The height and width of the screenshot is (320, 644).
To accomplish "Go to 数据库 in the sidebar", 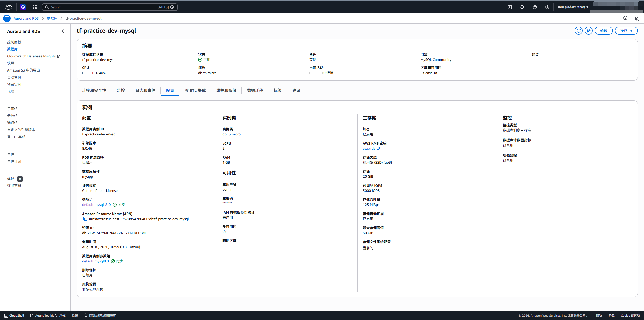I will click(x=12, y=49).
